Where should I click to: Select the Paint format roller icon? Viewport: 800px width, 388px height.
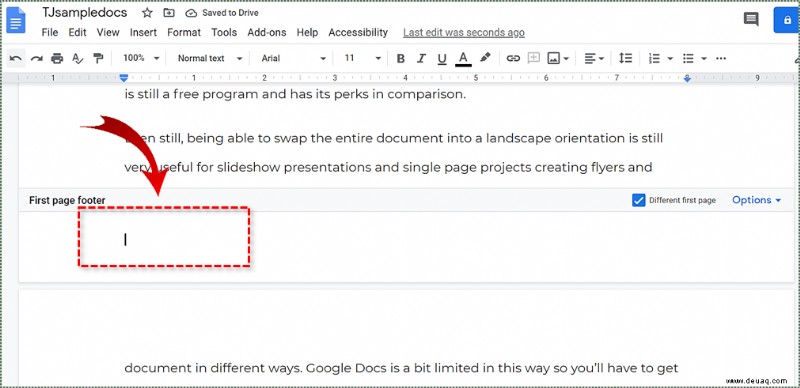click(98, 58)
